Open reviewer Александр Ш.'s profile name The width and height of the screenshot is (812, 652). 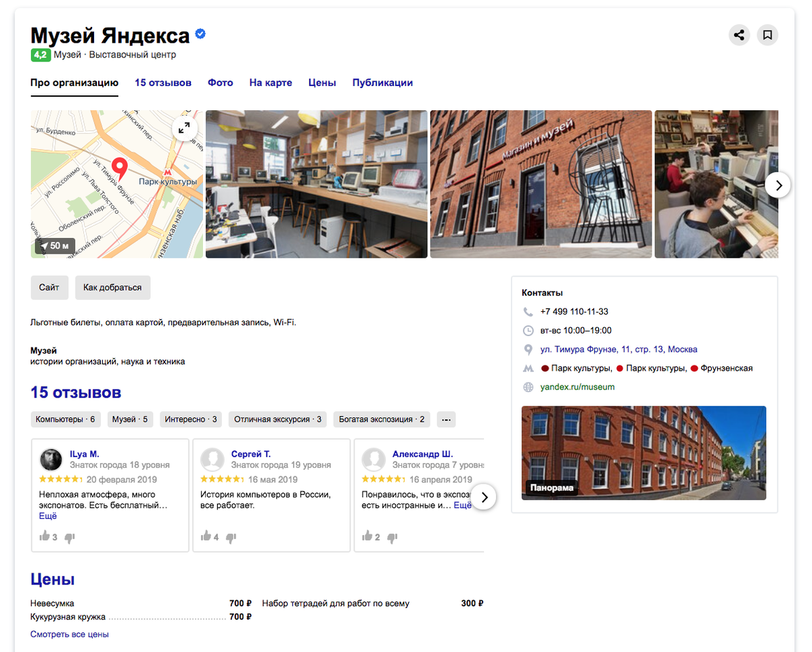pyautogui.click(x=422, y=454)
